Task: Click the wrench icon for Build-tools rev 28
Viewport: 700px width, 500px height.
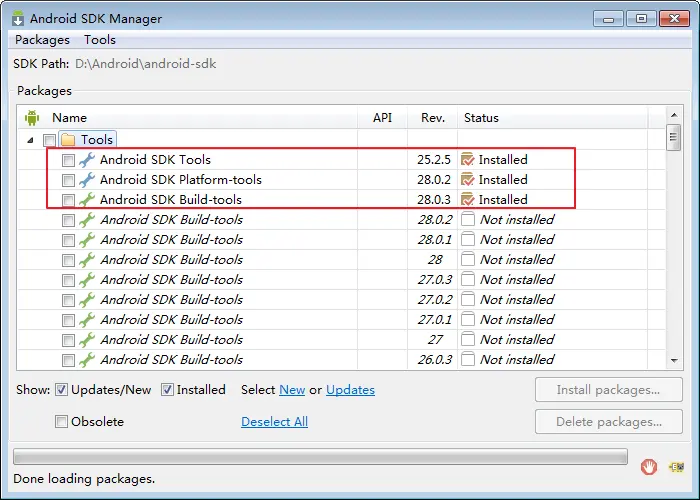Action: point(87,260)
